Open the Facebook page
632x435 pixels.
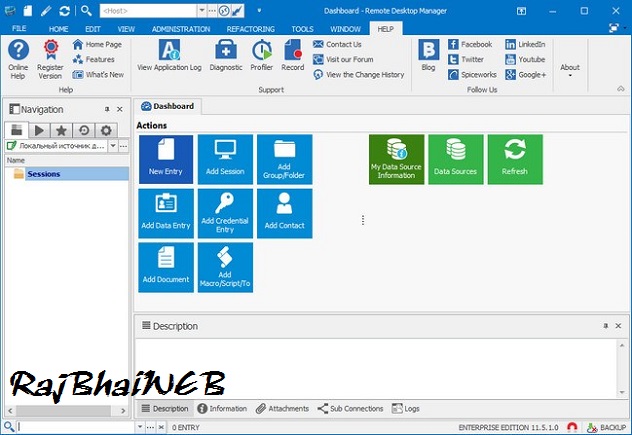pos(470,44)
